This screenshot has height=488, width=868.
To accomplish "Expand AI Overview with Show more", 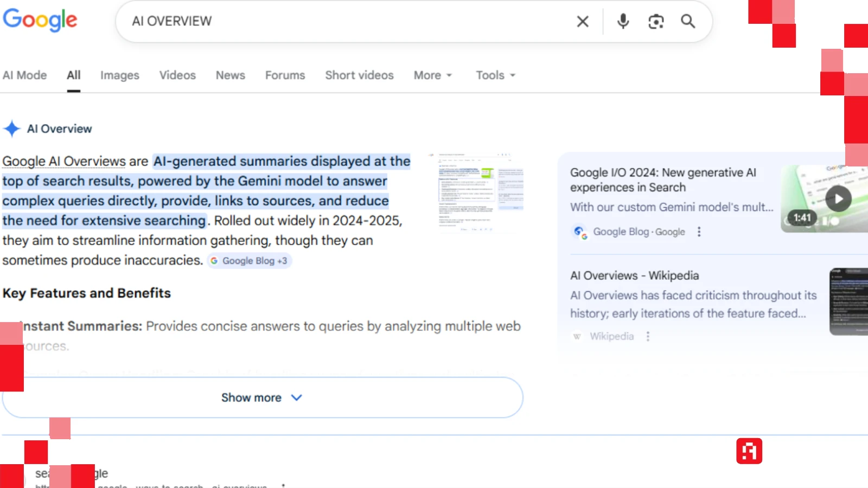I will pos(262,397).
